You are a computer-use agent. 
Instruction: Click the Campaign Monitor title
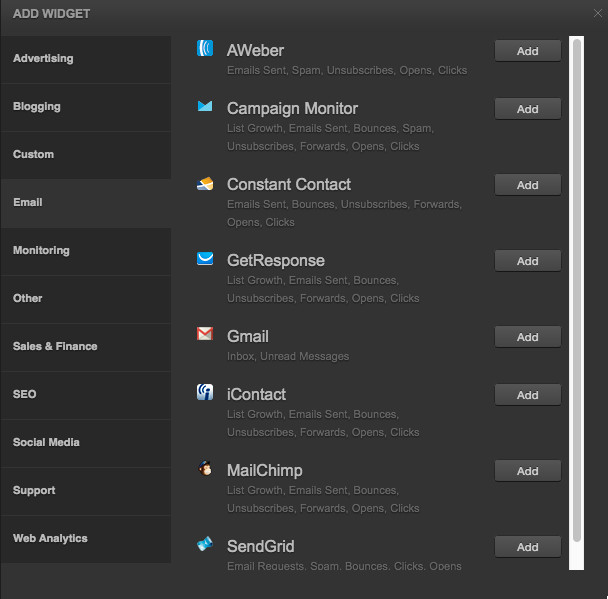[292, 109]
